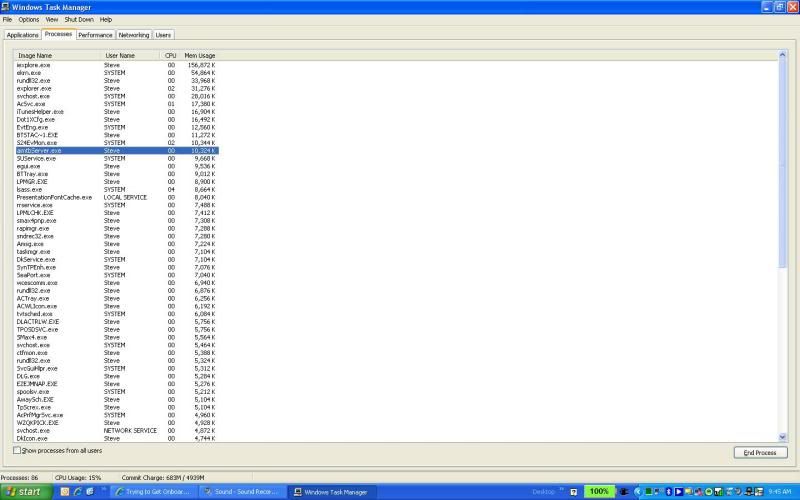Select the ekrn.exe process
Image resolution: width=800 pixels, height=500 pixels.
tap(117, 73)
